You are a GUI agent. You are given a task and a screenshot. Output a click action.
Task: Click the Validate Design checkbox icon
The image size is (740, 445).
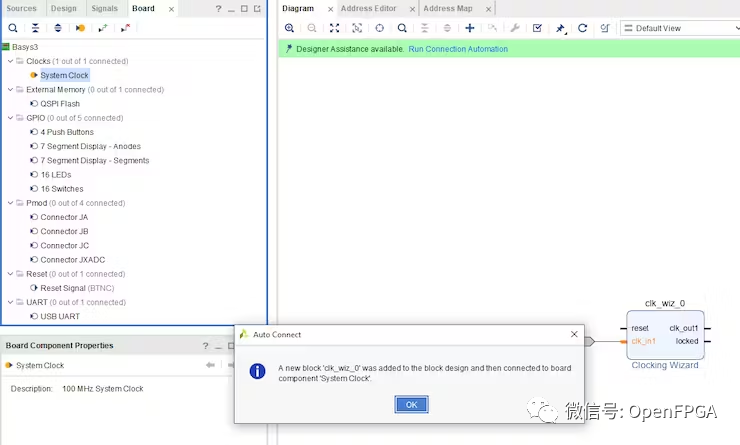click(537, 28)
